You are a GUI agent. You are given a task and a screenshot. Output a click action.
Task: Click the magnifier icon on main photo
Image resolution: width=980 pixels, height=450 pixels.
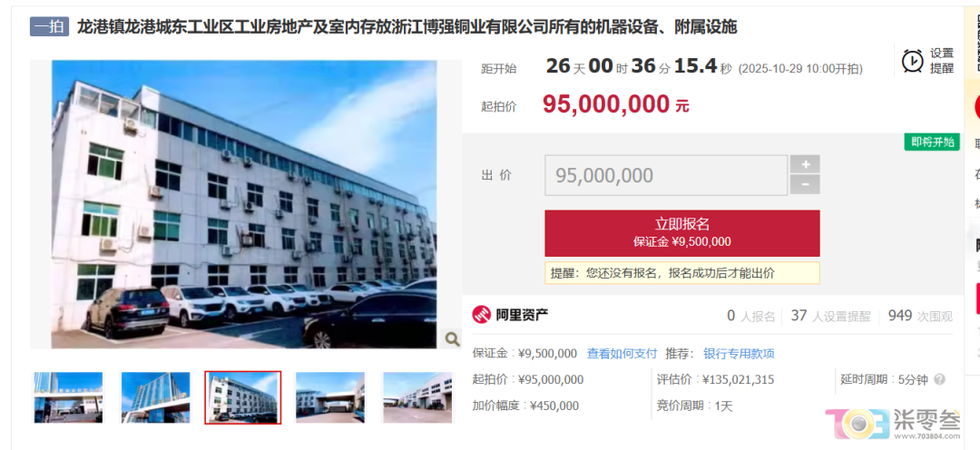pyautogui.click(x=452, y=338)
